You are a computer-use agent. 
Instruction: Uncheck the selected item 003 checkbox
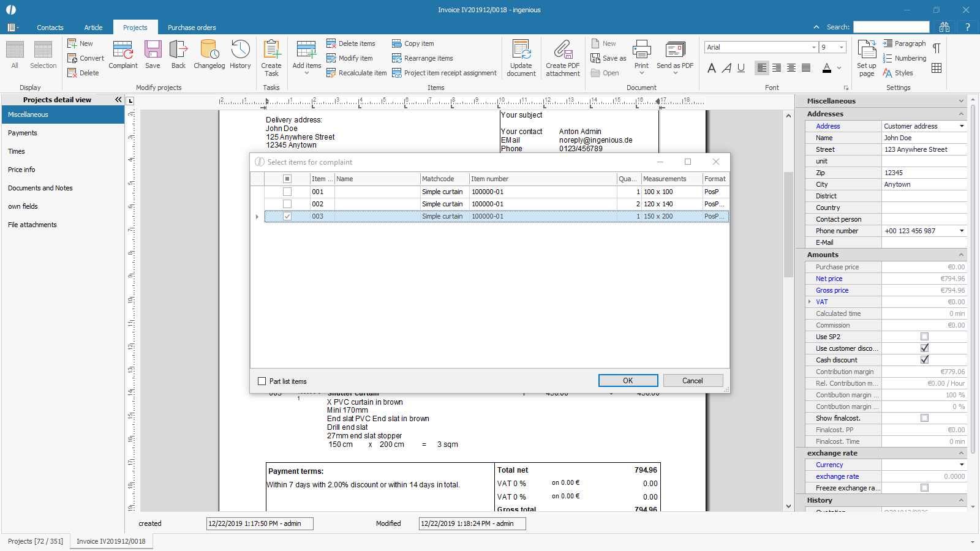tap(287, 216)
